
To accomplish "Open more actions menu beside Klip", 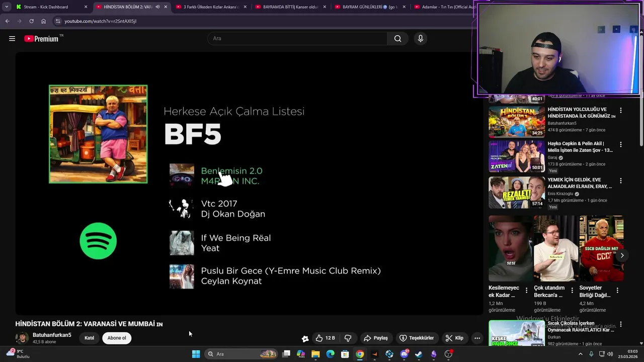I will (477, 338).
